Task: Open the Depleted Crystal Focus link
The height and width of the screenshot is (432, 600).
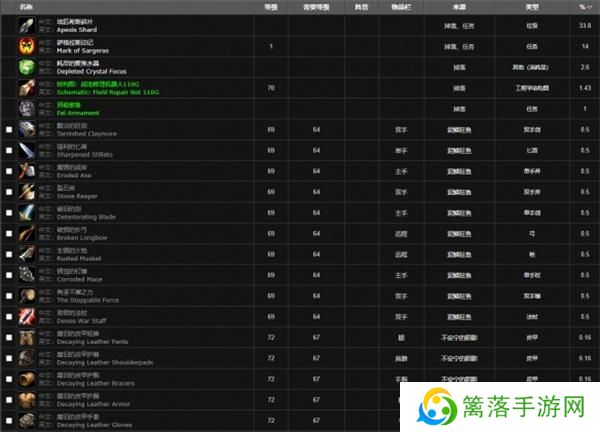Action: (91, 71)
